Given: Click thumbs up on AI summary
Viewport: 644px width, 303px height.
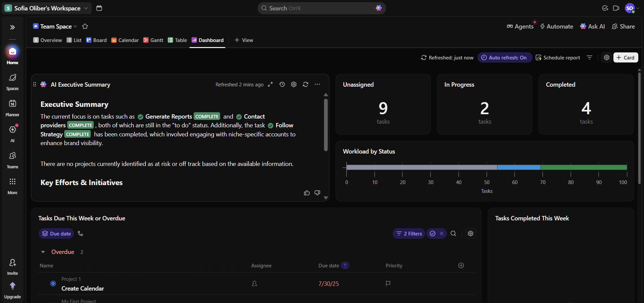Looking at the screenshot, I should [307, 193].
